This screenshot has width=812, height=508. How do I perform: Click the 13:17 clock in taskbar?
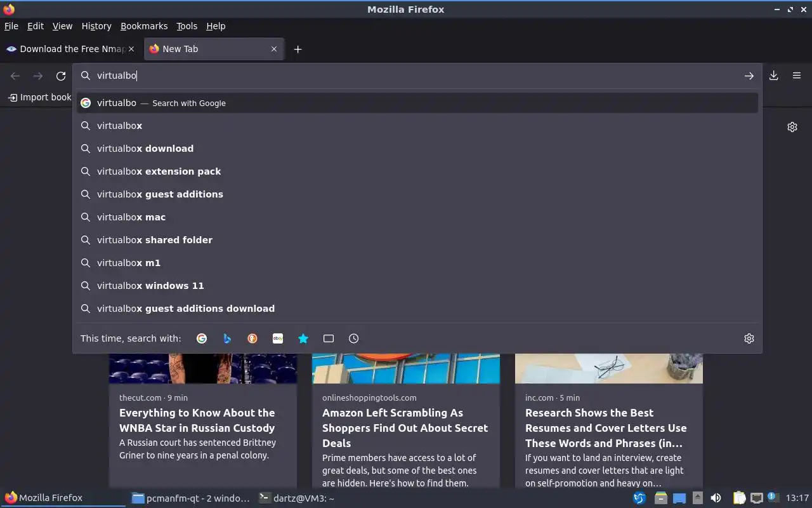pyautogui.click(x=797, y=498)
